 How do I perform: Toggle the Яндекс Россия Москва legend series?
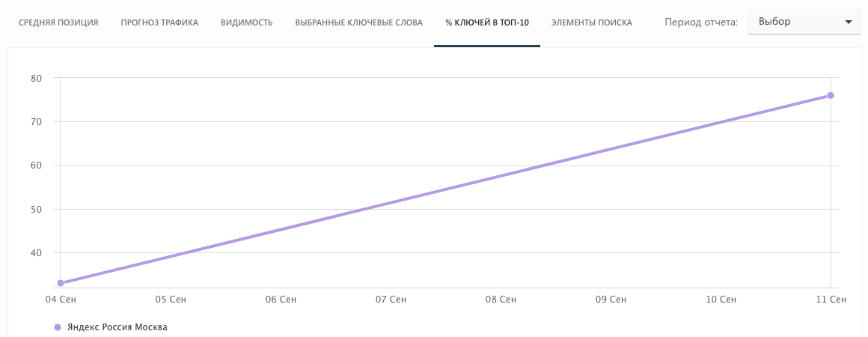pos(117,327)
